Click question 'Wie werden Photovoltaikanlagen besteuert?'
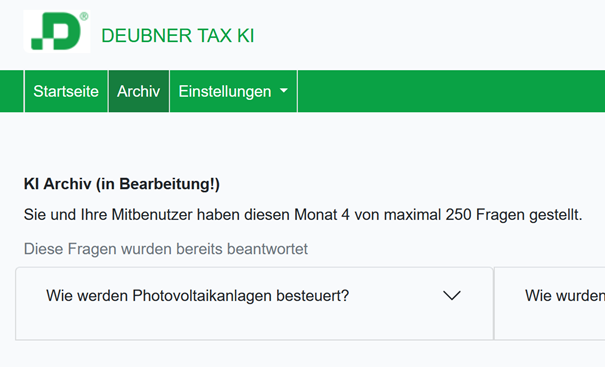The height and width of the screenshot is (367, 605). (x=198, y=296)
